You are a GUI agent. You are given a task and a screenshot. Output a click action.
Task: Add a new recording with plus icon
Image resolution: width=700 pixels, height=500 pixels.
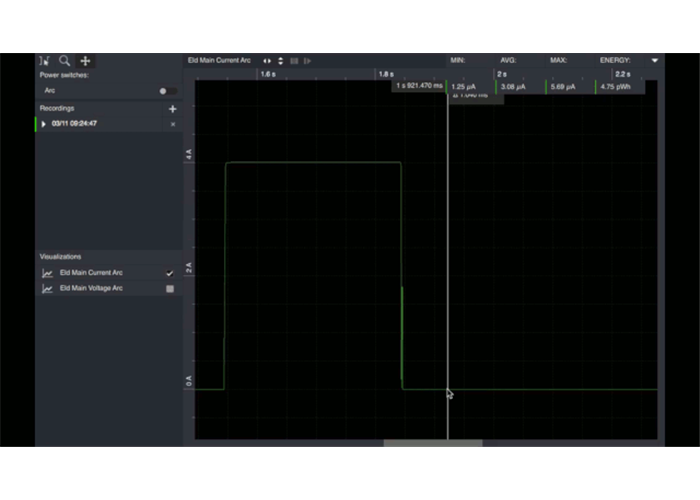point(172,109)
